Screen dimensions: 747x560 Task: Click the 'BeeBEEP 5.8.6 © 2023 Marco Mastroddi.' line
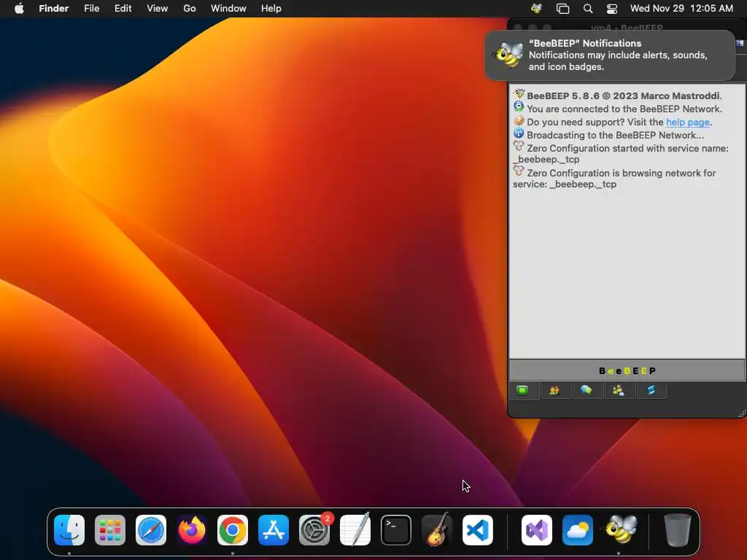tap(624, 96)
